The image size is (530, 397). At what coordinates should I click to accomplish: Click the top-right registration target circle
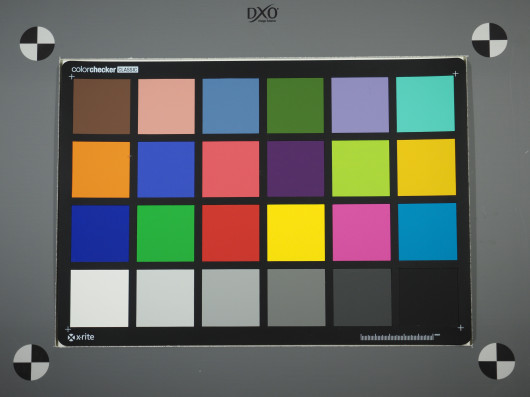point(489,40)
